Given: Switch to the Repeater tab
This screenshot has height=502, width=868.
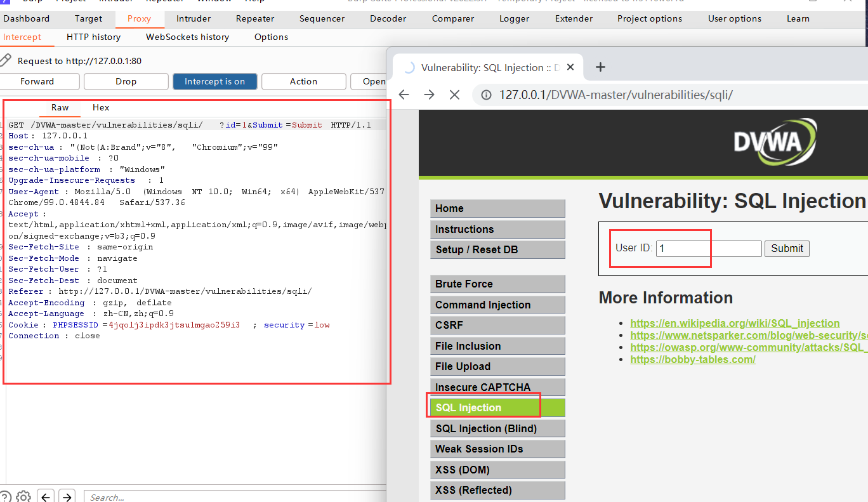Looking at the screenshot, I should pos(255,18).
